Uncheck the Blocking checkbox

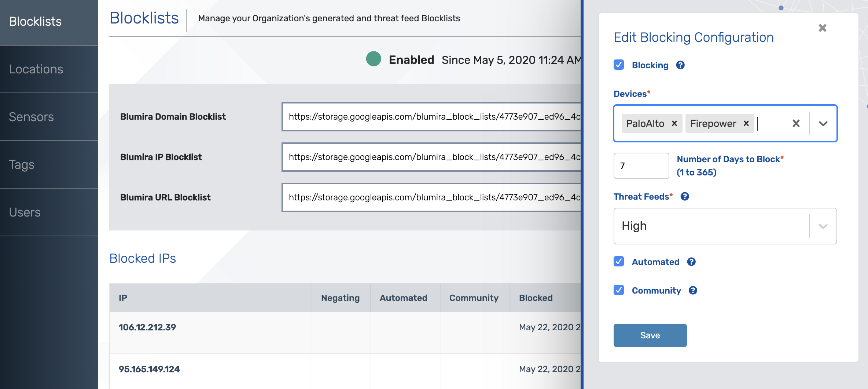coord(619,65)
